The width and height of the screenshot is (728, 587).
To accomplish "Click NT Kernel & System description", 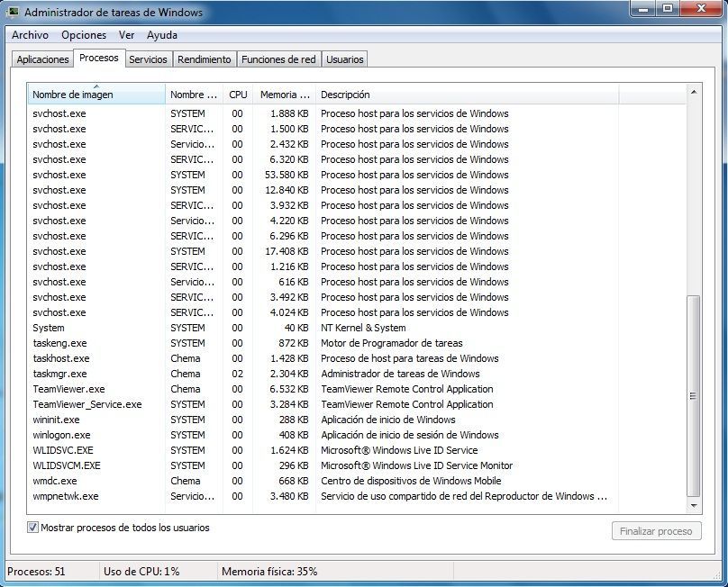I will [363, 328].
